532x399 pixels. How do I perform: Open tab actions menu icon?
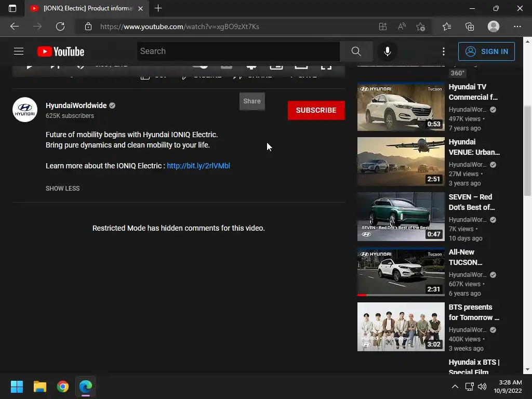[12, 8]
